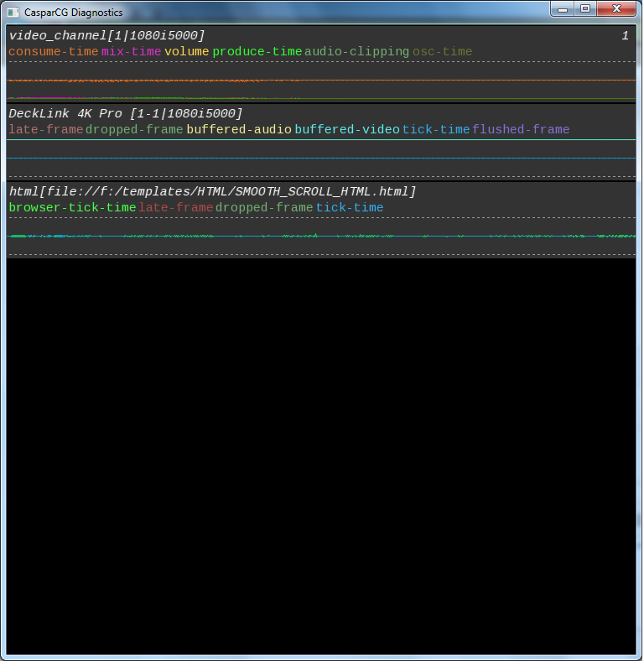The height and width of the screenshot is (661, 644).
Task: Click the consume-time legend label
Action: point(54,51)
